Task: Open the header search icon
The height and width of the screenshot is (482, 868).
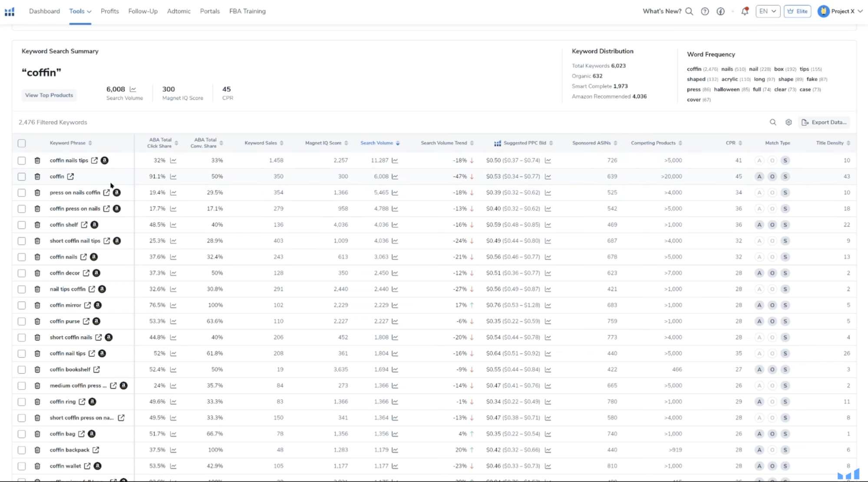Action: [x=689, y=11]
